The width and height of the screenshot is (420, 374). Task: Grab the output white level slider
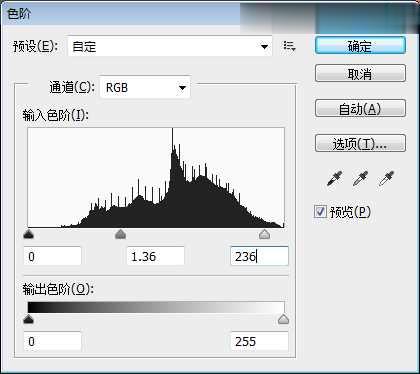click(283, 319)
